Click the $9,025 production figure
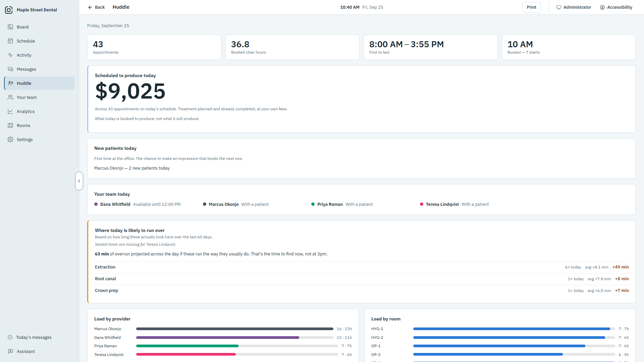644x362 pixels. tap(130, 91)
